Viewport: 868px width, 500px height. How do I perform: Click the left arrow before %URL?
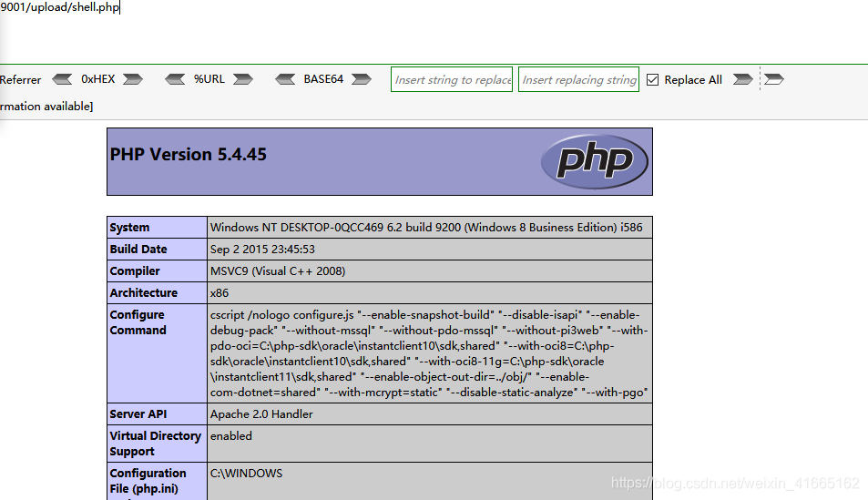click(175, 79)
